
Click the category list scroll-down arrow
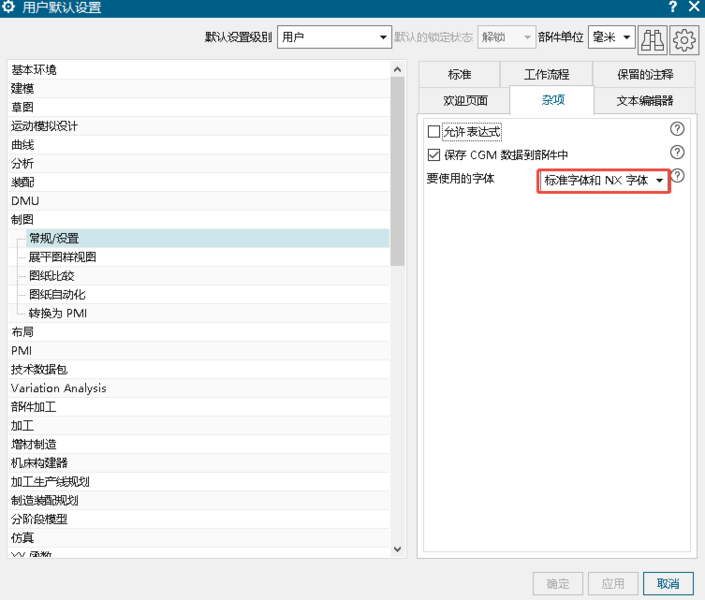coord(397,549)
